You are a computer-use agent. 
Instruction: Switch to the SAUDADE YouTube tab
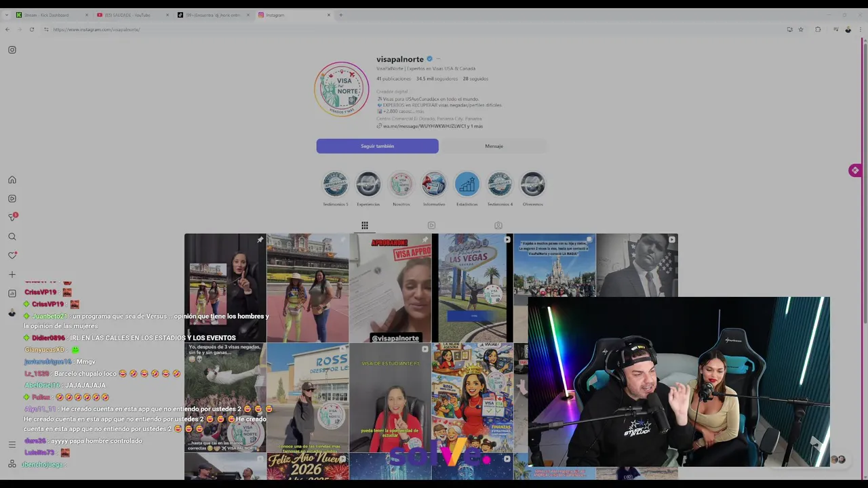[132, 15]
